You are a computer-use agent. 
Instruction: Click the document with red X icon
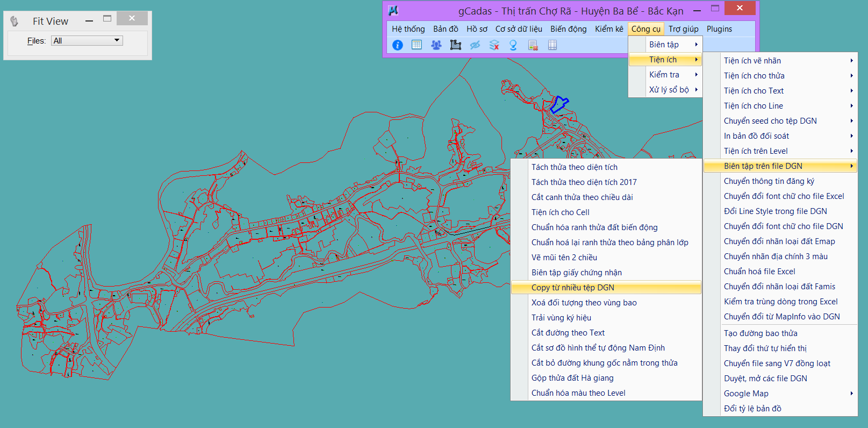coord(533,45)
